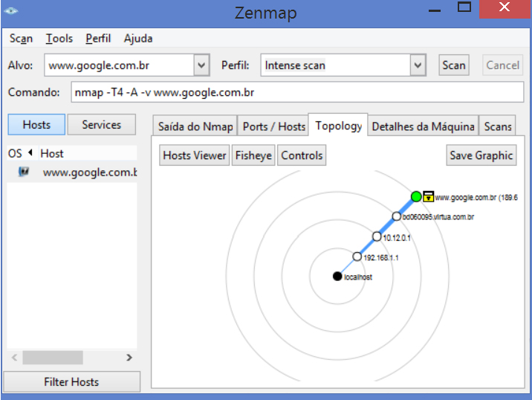Click the green www.google.com.br topology node
Viewport: 532px width, 400px height.
(416, 196)
